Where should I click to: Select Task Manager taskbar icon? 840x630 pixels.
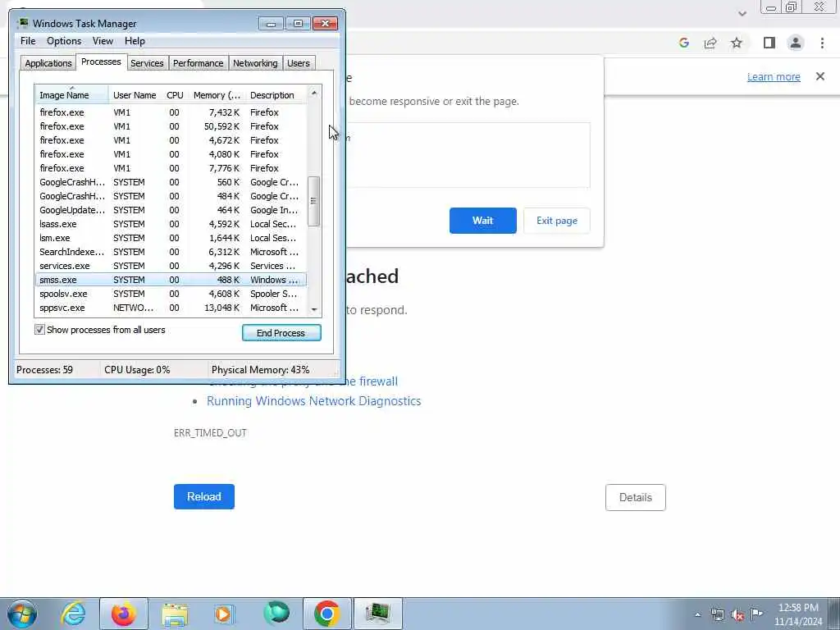coord(377,614)
